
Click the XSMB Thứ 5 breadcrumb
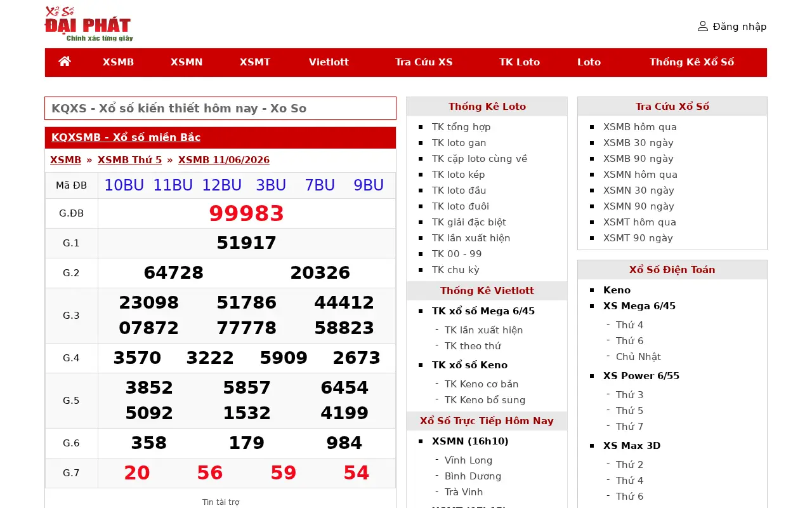129,160
